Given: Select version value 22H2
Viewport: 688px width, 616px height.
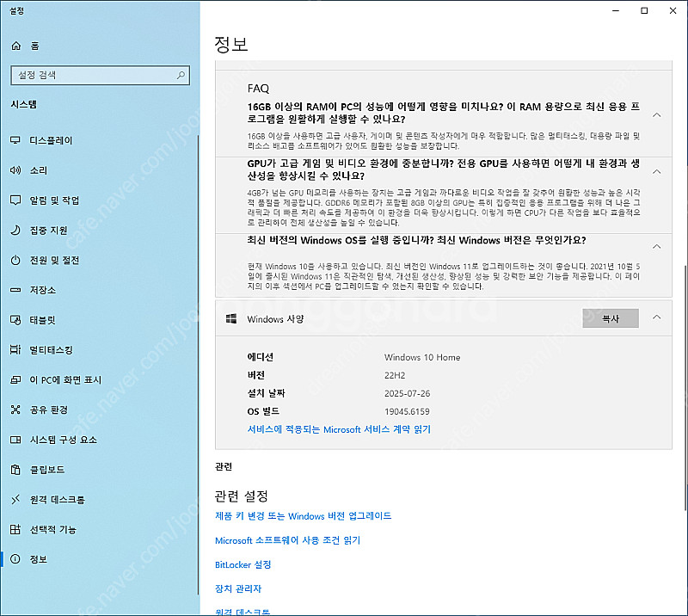Looking at the screenshot, I should (395, 375).
